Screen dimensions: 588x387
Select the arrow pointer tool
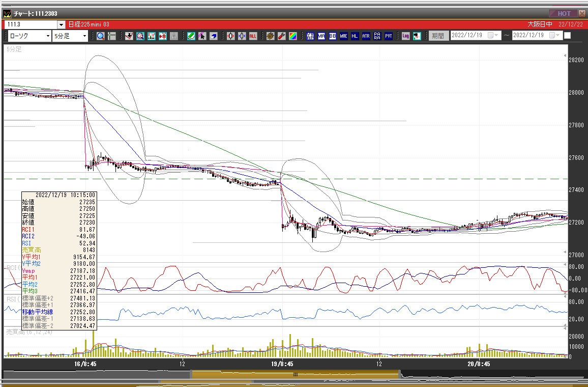coord(202,36)
